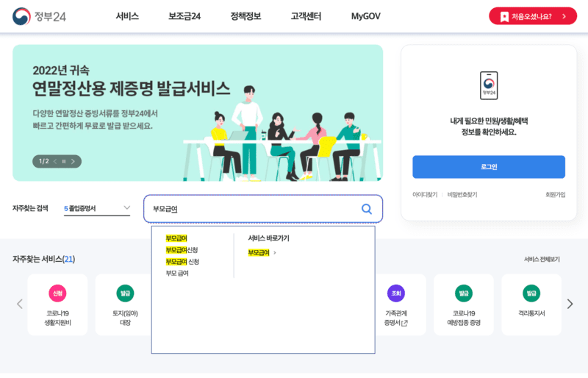Open the 정책정보 menu

245,16
